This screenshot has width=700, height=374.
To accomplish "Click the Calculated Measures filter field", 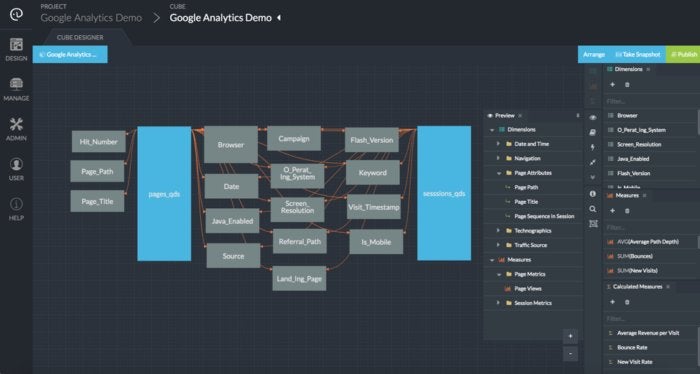I will click(x=650, y=319).
